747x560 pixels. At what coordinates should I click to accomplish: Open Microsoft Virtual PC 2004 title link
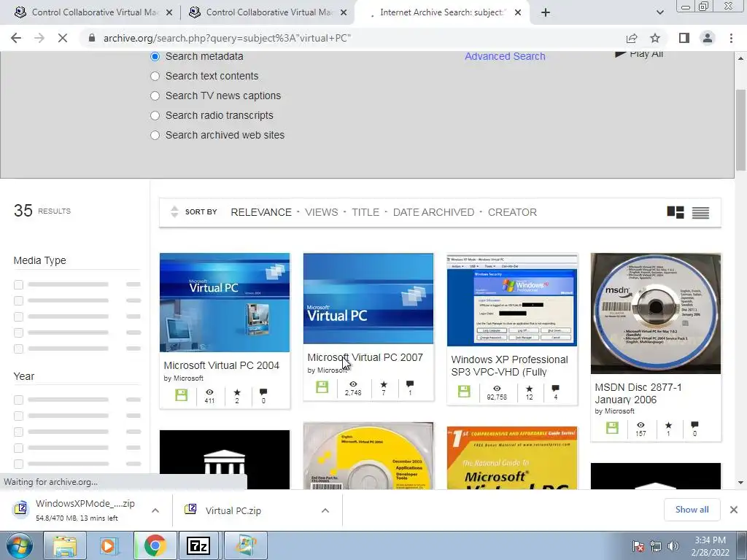coord(222,366)
